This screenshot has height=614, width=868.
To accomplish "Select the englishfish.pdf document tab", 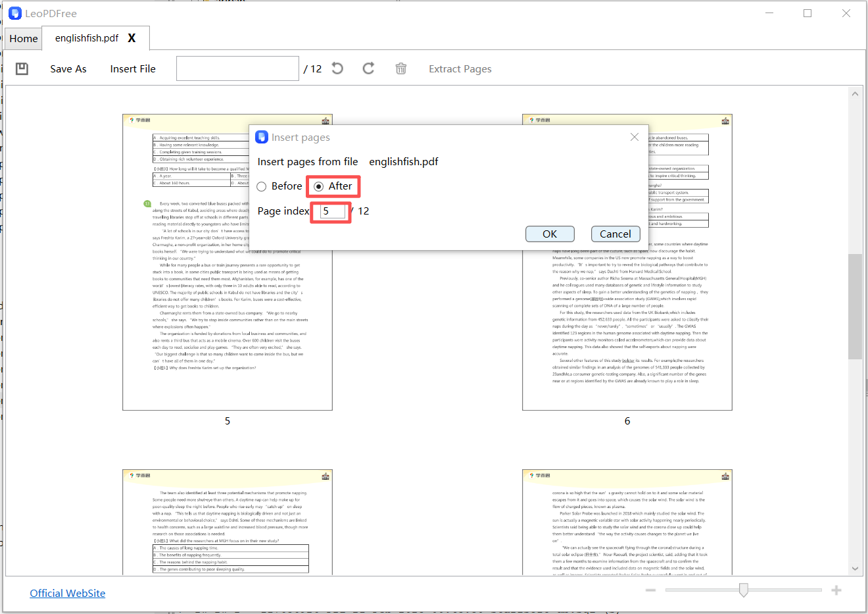I will (86, 38).
